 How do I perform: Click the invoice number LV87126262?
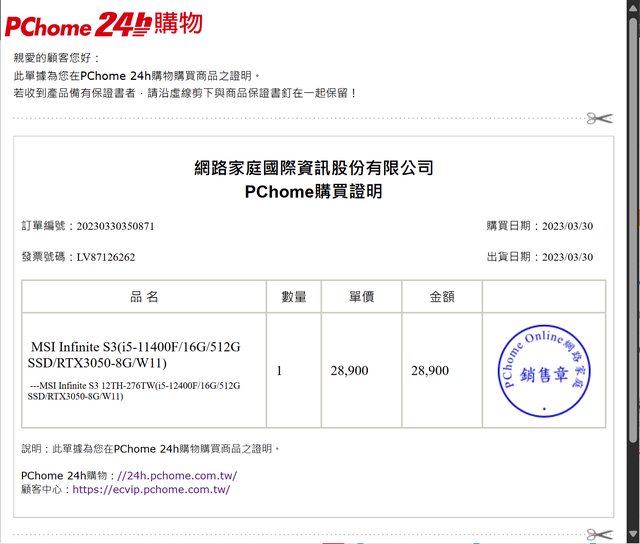(x=105, y=257)
